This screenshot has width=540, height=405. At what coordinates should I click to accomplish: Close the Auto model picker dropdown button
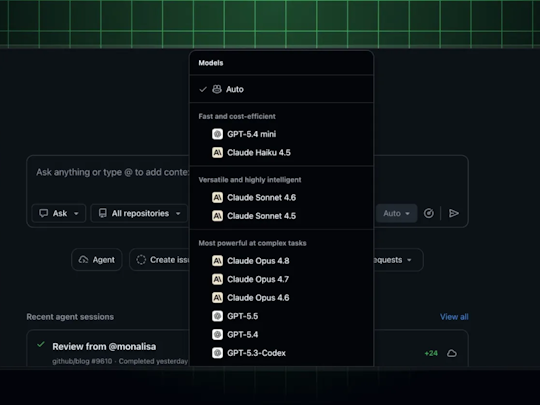(x=396, y=214)
